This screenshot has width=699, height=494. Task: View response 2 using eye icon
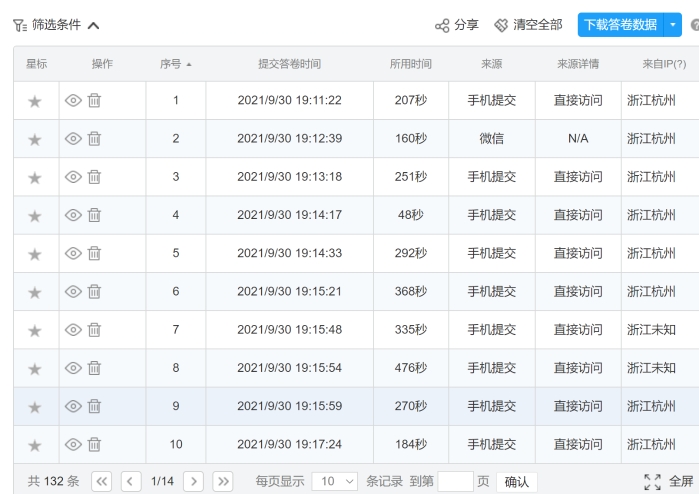tap(73, 139)
